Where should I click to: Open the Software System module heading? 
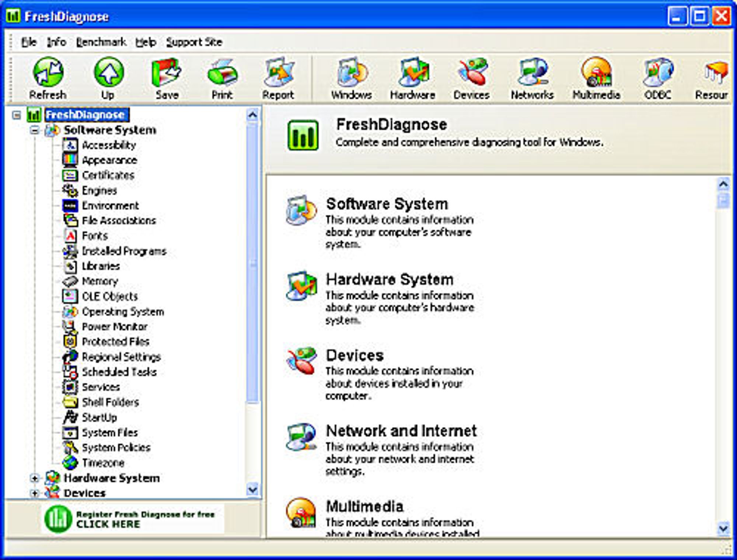point(387,204)
